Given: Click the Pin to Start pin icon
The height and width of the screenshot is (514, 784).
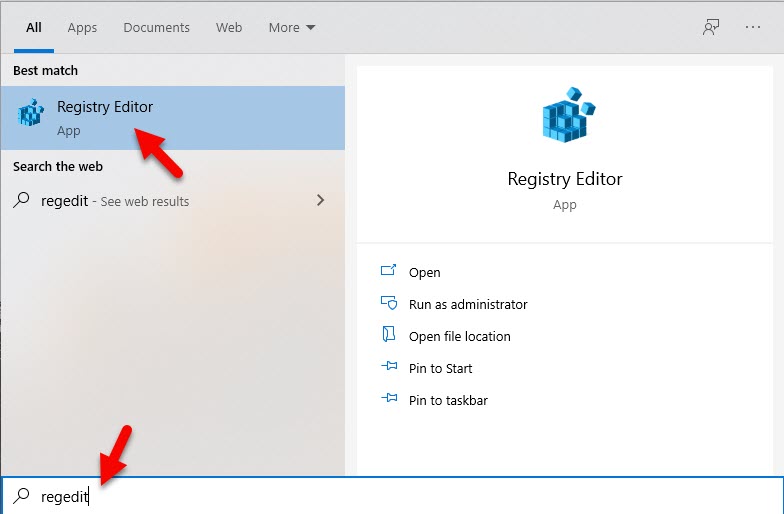Looking at the screenshot, I should [389, 368].
